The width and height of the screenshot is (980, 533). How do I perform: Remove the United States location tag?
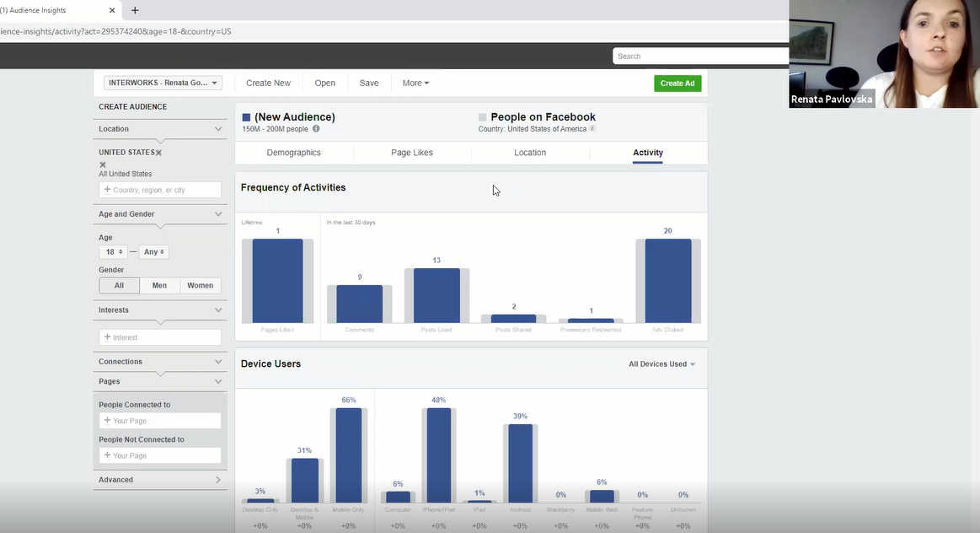pos(158,153)
